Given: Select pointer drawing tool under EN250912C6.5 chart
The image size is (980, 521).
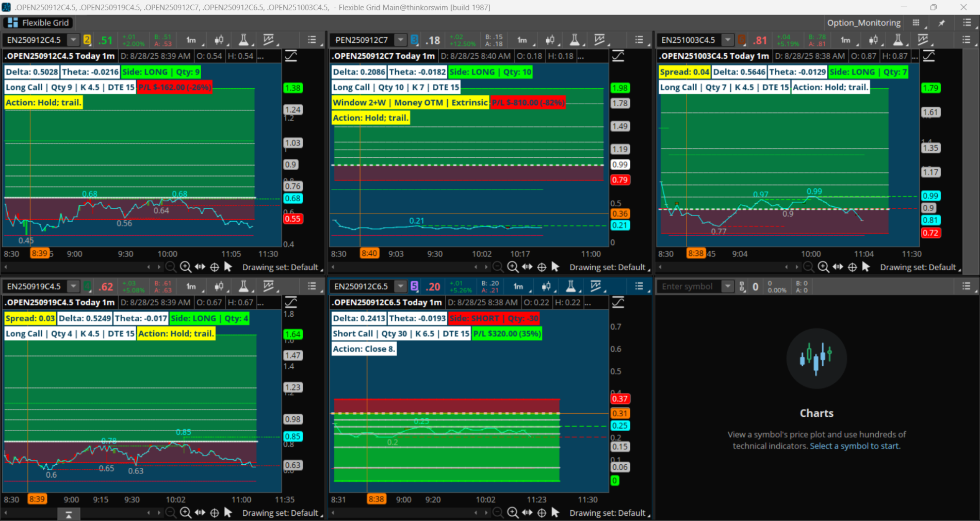Looking at the screenshot, I should (556, 513).
